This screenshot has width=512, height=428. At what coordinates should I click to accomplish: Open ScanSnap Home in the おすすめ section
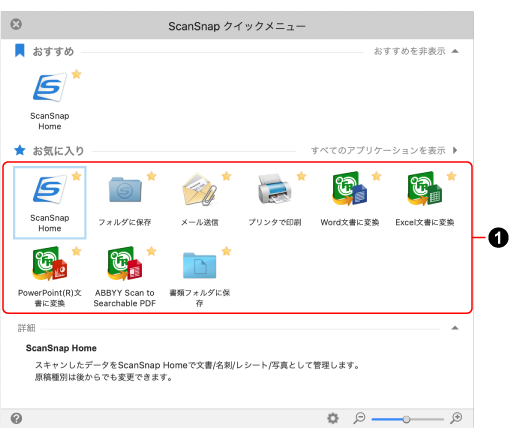click(x=50, y=87)
